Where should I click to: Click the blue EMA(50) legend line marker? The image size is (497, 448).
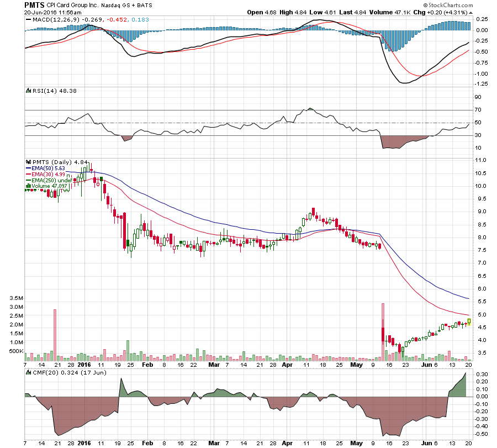click(x=29, y=168)
